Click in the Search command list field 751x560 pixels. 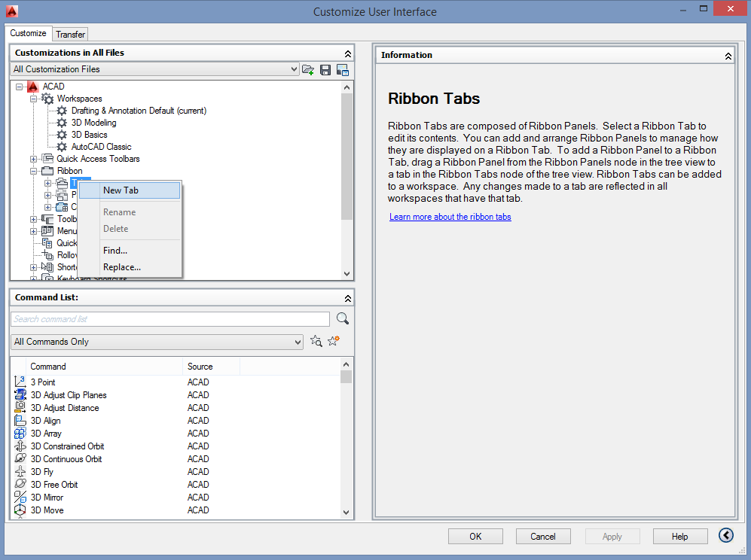tap(169, 319)
